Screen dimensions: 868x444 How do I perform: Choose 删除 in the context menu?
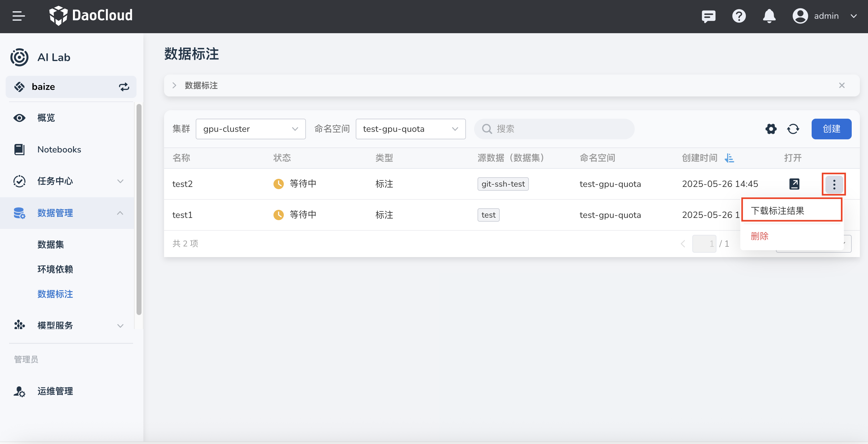(760, 236)
